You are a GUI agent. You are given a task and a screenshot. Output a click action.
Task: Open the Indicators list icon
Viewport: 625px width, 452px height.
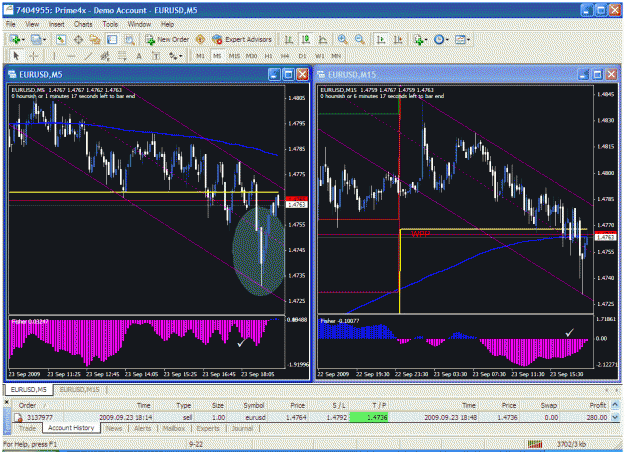click(418, 39)
